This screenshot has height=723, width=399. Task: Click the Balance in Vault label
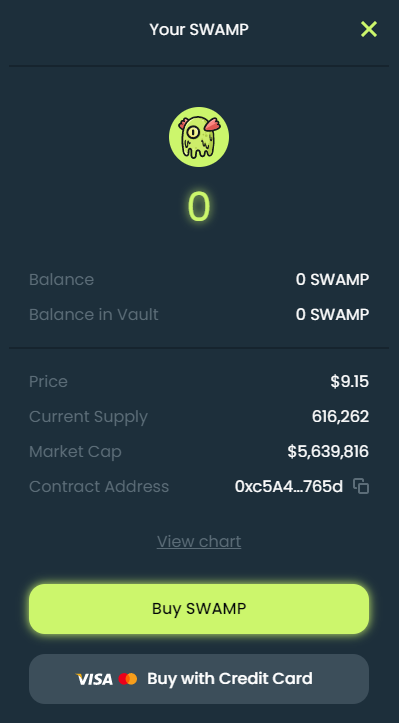point(94,314)
